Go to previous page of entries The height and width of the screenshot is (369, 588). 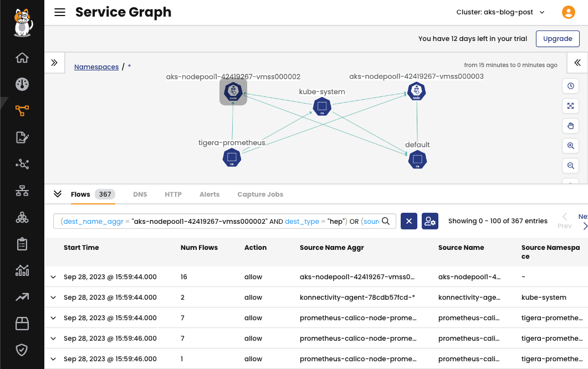pyautogui.click(x=564, y=221)
